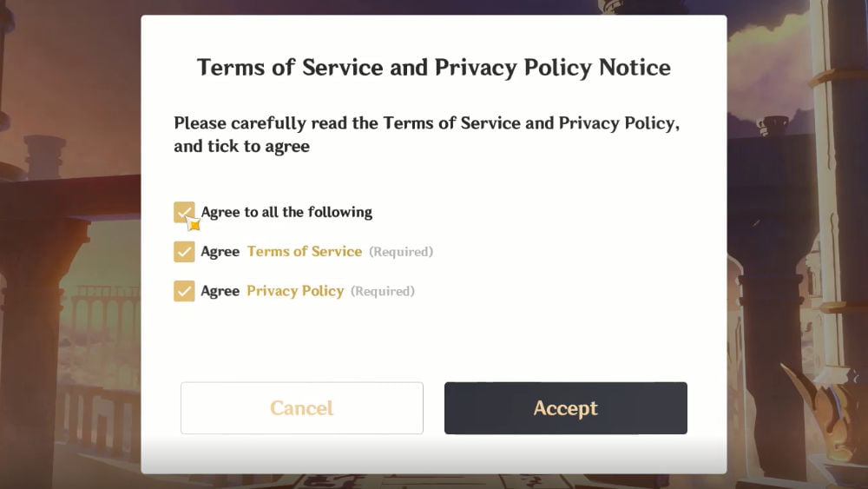Viewport: 868px width, 489px height.
Task: Click the dialog title heading text
Action: pyautogui.click(x=433, y=68)
